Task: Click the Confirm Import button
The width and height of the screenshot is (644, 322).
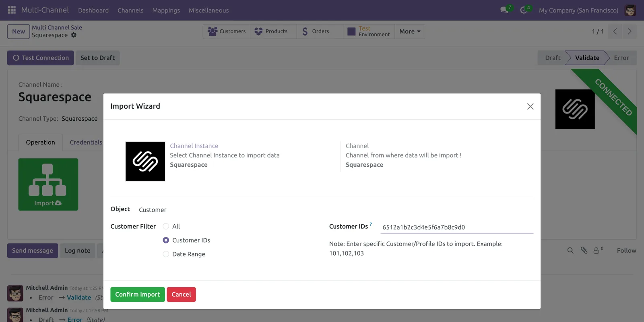Action: [x=138, y=294]
